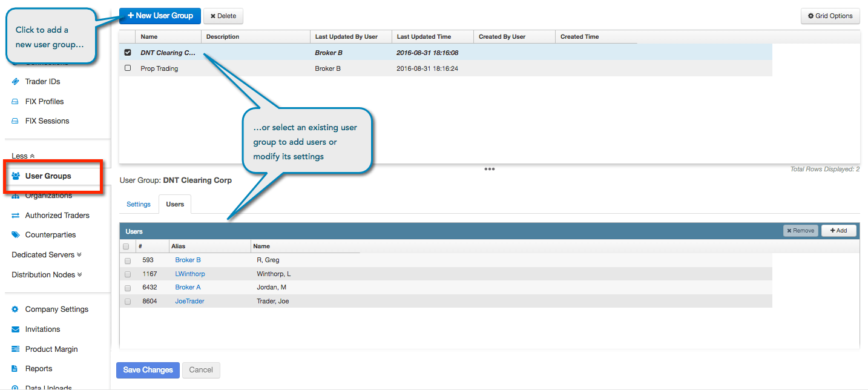This screenshot has width=868, height=390.
Task: Click the Delete button
Action: tap(223, 16)
